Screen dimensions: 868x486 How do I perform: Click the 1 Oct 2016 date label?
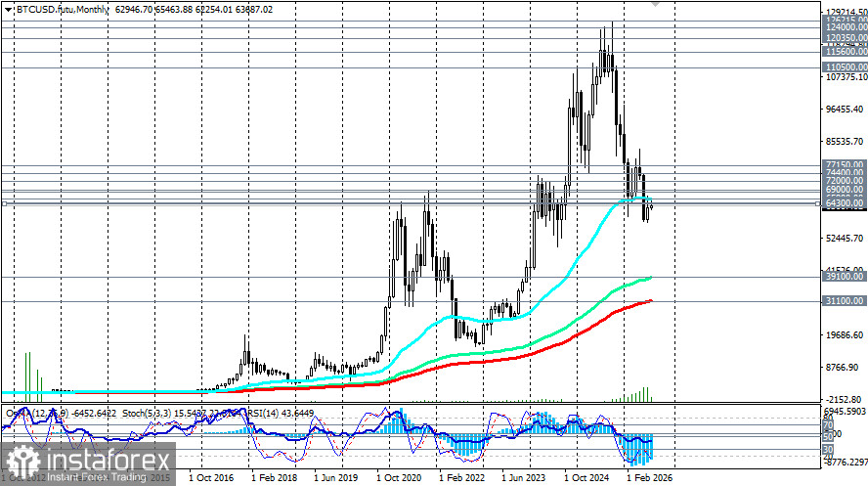coord(211,478)
